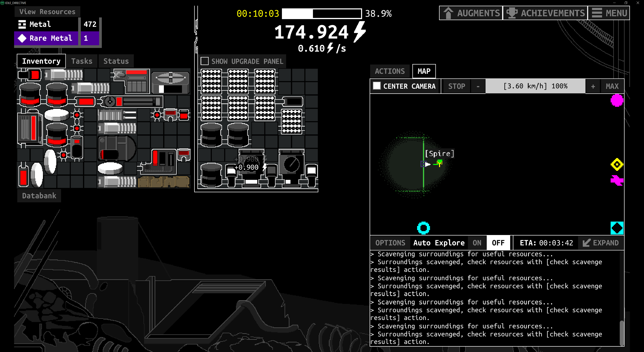The image size is (644, 352).
Task: Click the Metal resource icon
Action: (x=22, y=24)
